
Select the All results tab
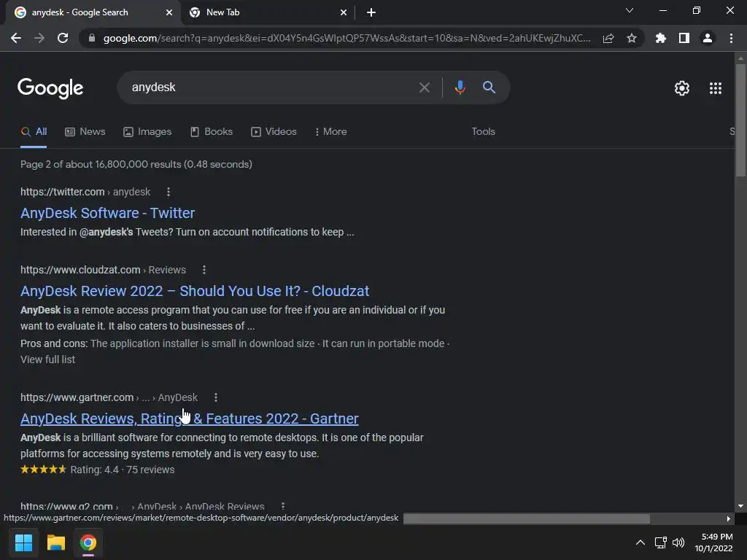(34, 131)
